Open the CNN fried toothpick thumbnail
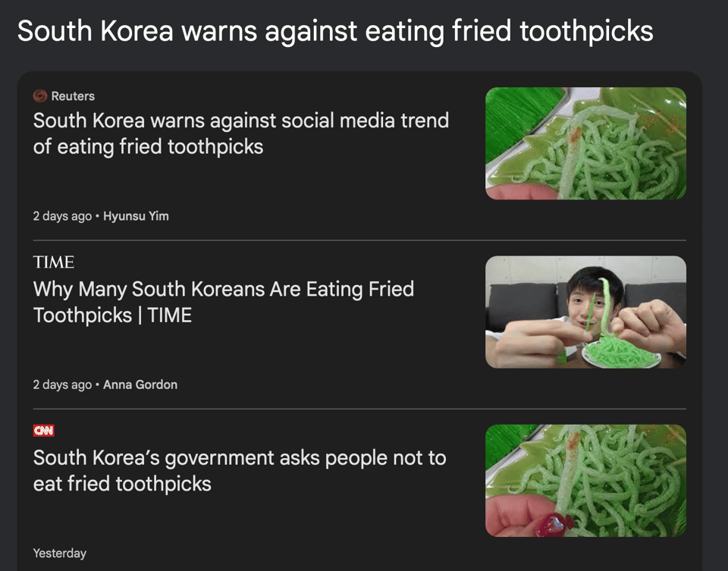This screenshot has height=571, width=728. (585, 481)
